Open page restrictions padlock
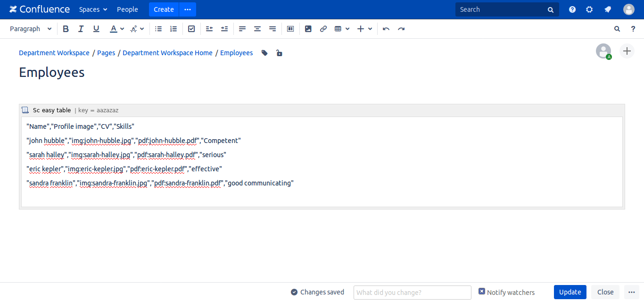The width and height of the screenshot is (644, 302). point(279,53)
